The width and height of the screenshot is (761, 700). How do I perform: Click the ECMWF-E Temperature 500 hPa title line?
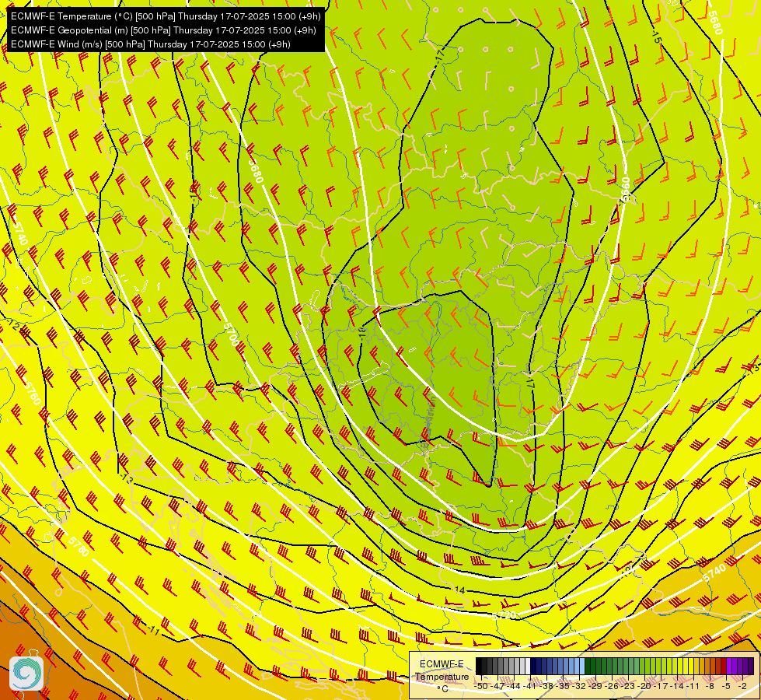tap(166, 16)
